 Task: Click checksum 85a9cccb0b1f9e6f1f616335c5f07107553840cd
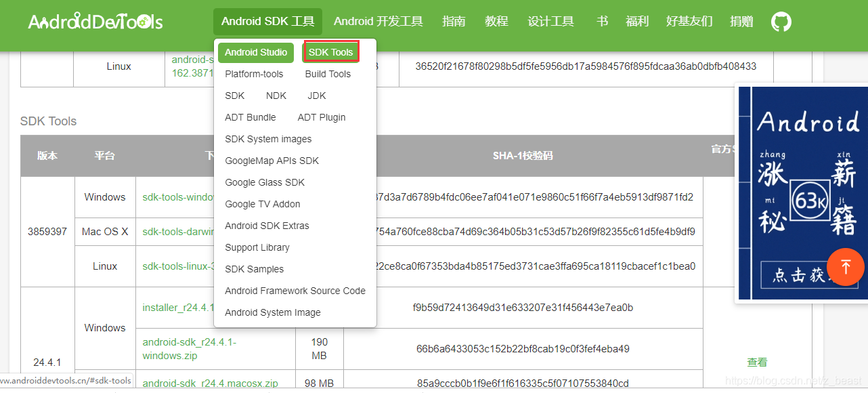(x=523, y=384)
